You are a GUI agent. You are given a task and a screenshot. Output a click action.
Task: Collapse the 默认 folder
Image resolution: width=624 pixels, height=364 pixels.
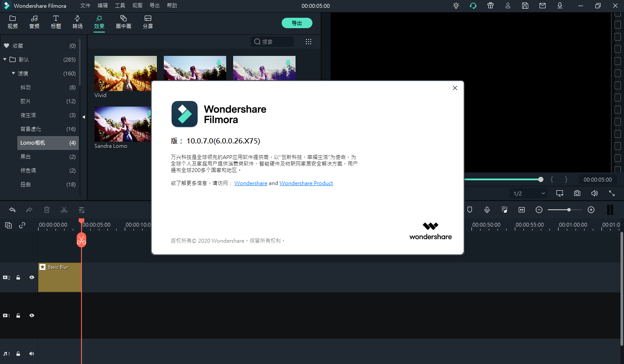(x=5, y=59)
